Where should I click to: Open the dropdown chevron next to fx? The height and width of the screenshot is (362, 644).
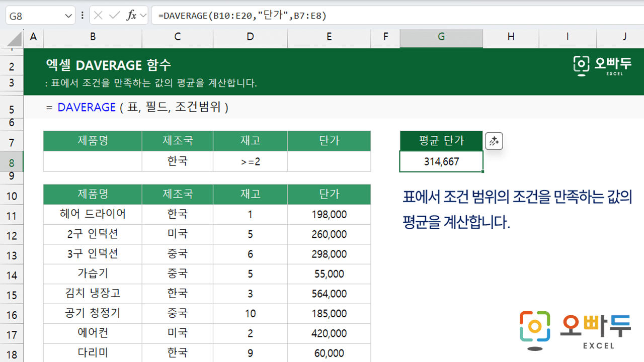coord(143,16)
